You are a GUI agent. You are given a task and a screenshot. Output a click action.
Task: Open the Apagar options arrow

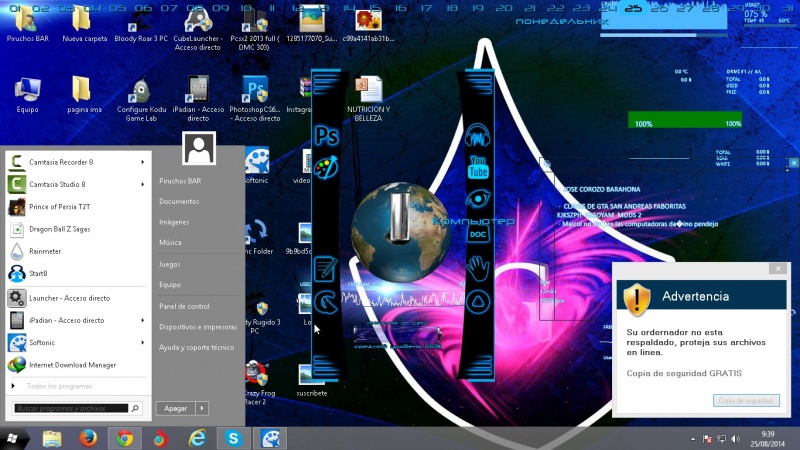202,408
